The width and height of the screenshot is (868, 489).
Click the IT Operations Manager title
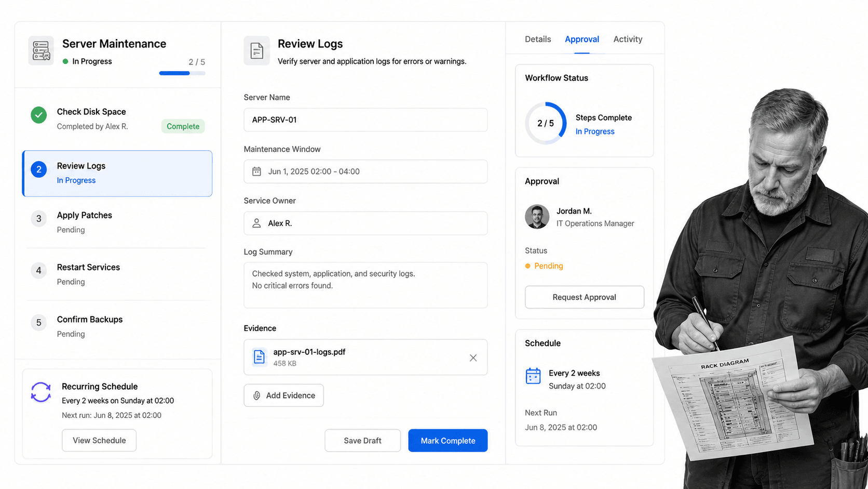tap(595, 223)
